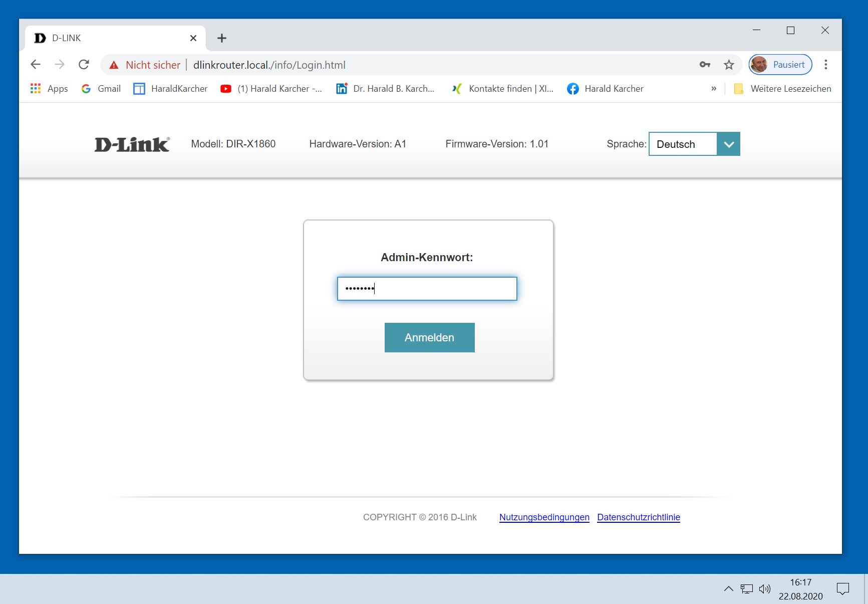
Task: Focus the Admin-Kennwort password field
Action: [x=427, y=289]
